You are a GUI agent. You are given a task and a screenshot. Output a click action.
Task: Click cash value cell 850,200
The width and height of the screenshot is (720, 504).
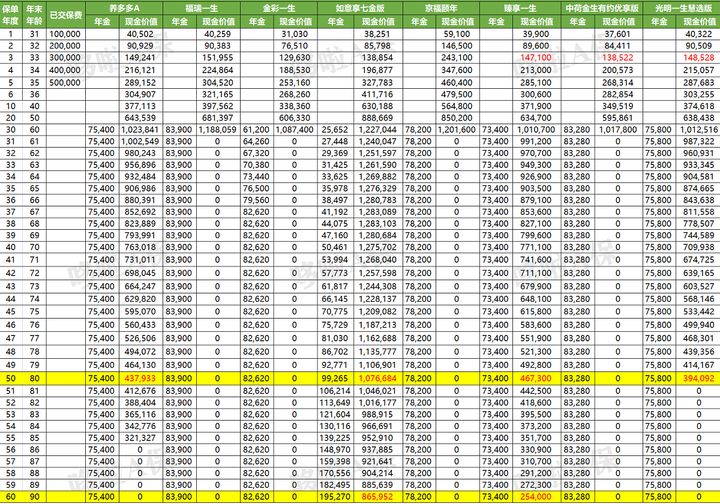click(x=457, y=118)
